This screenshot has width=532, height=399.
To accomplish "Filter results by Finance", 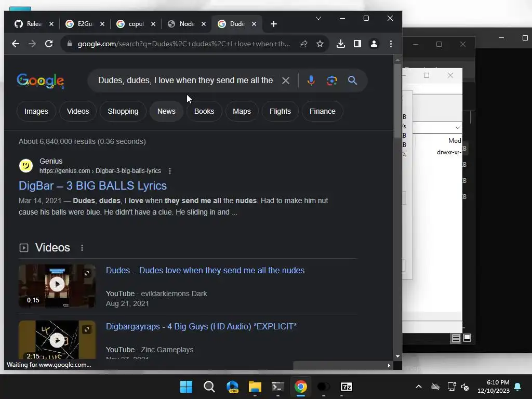I will (x=322, y=111).
